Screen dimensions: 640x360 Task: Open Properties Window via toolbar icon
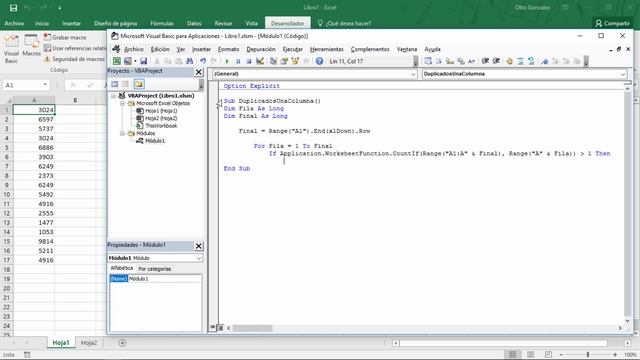coord(284,61)
